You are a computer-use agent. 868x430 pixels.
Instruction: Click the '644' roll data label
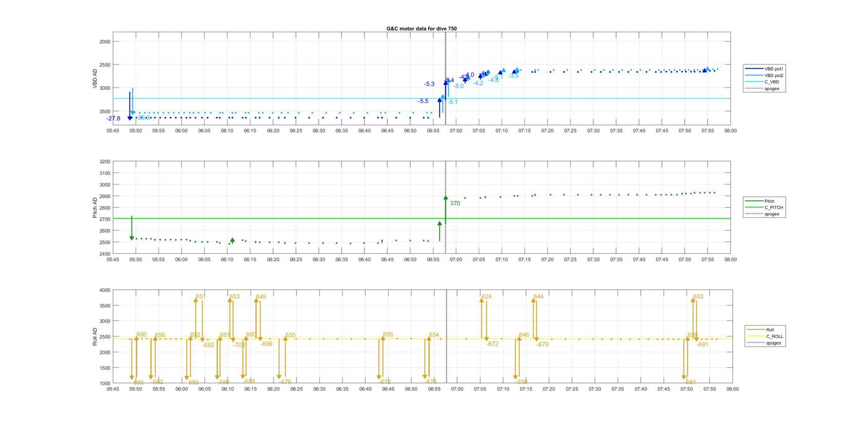[x=538, y=297]
